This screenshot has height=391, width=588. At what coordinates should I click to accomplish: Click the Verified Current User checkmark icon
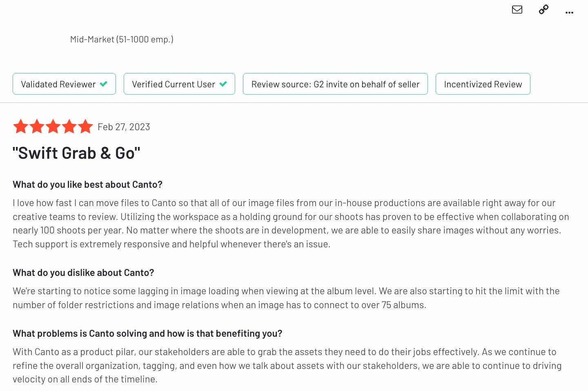pos(223,84)
